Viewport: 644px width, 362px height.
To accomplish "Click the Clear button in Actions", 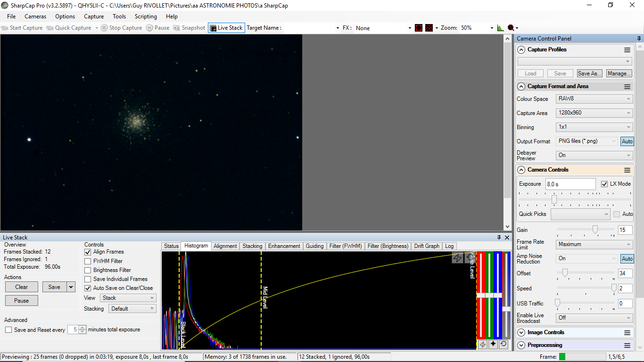I will point(22,287).
